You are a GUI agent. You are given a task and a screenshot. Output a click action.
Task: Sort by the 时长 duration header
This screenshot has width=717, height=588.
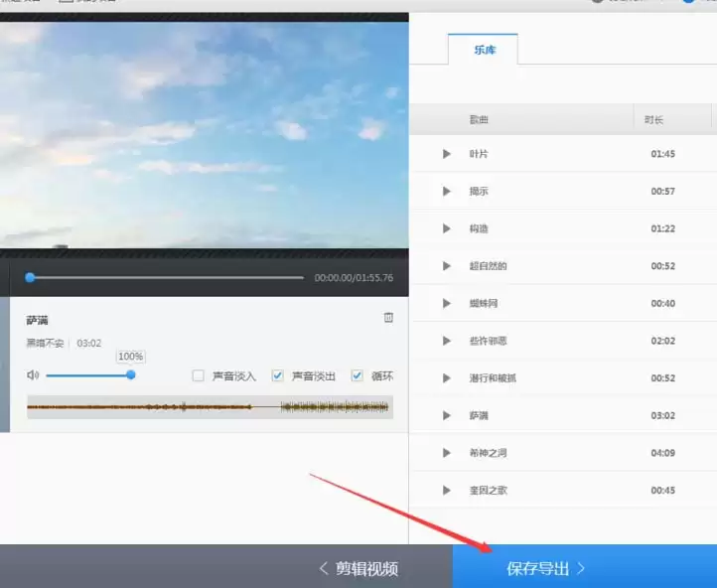pos(653,120)
